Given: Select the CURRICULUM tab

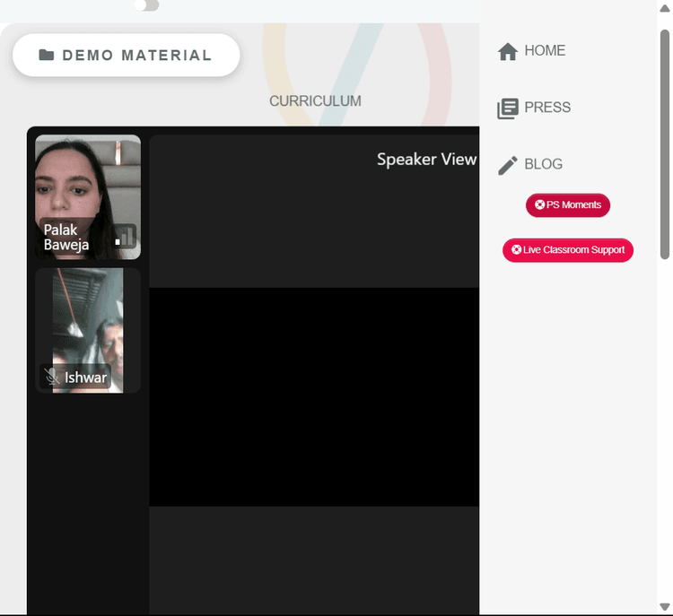Looking at the screenshot, I should (x=315, y=101).
